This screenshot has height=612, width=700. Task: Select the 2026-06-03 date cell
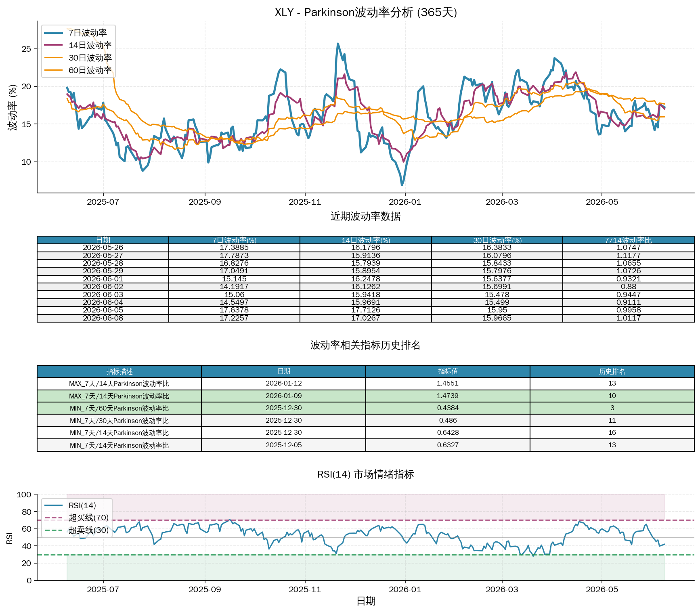103,295
